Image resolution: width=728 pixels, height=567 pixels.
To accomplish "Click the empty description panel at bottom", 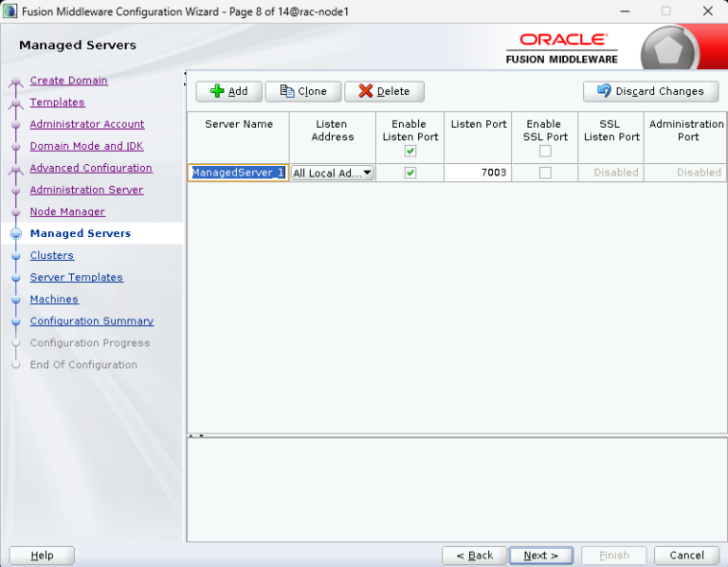I will point(456,490).
